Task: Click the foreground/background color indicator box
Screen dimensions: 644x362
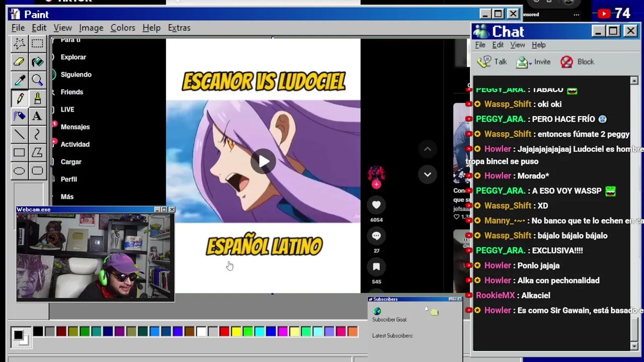Action: pos(21,337)
